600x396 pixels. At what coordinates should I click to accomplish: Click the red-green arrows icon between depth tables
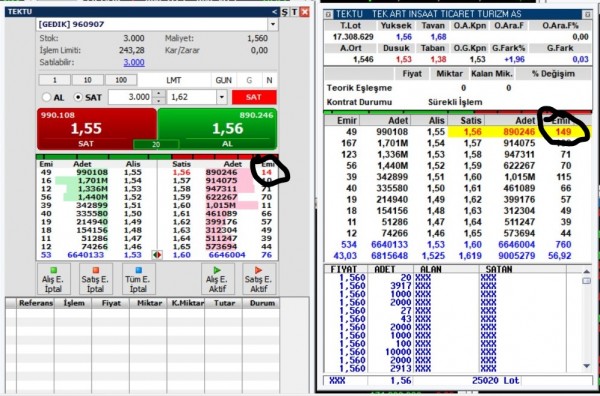tap(157, 255)
